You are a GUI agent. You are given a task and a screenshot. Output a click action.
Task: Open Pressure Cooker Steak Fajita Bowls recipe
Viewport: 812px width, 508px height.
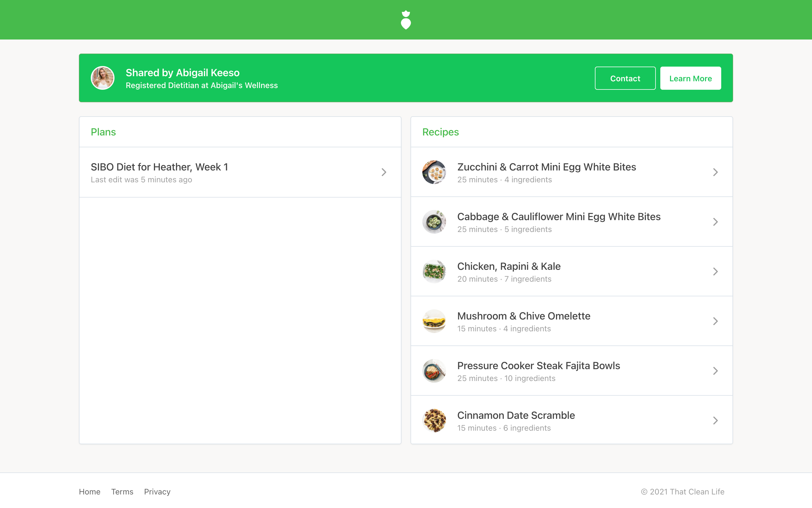point(572,371)
